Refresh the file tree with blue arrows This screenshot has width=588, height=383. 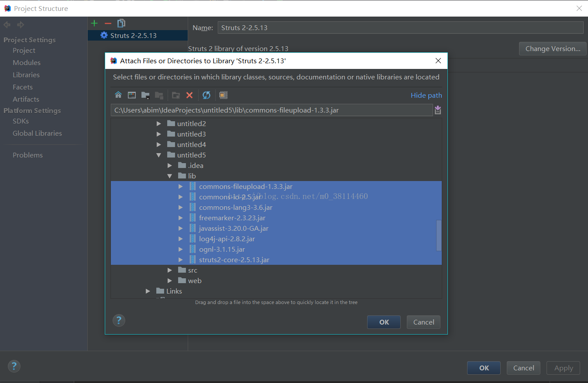pyautogui.click(x=206, y=95)
